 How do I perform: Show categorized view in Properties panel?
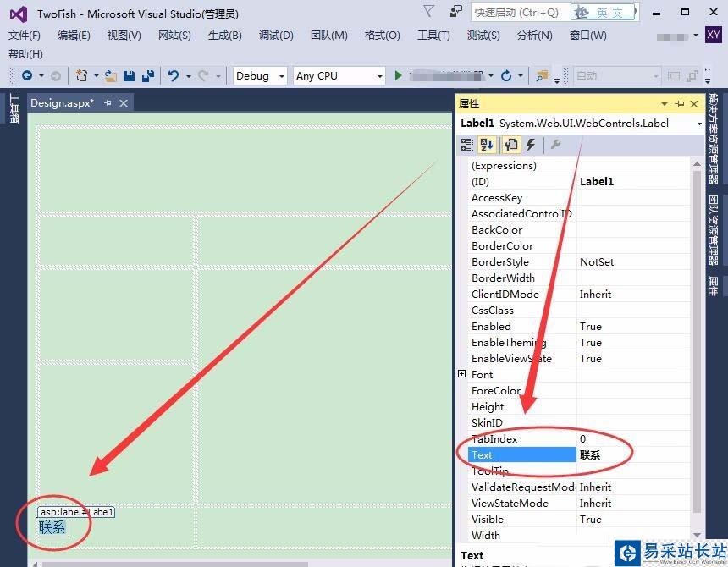(x=466, y=145)
